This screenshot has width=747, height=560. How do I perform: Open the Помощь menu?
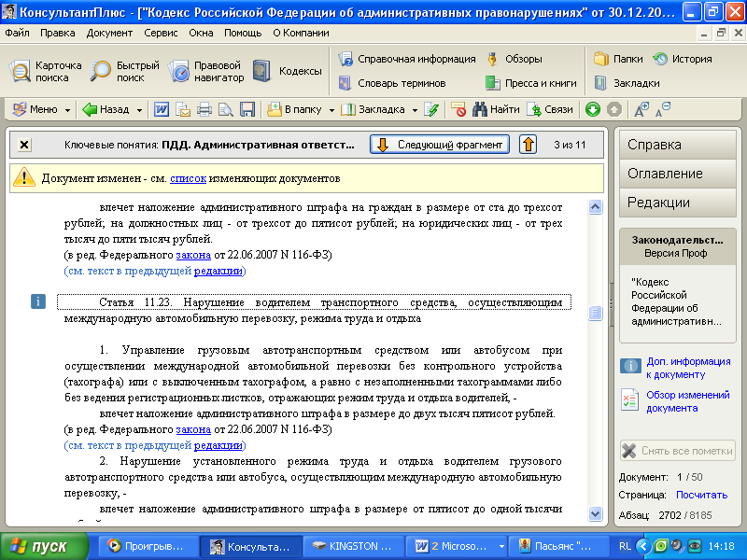coord(243,33)
